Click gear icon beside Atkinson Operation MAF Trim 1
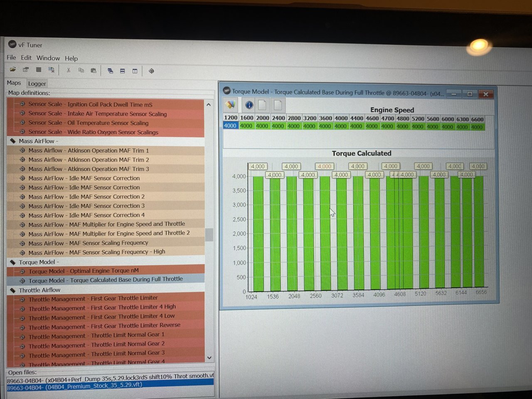The width and height of the screenshot is (532, 399). (x=22, y=150)
